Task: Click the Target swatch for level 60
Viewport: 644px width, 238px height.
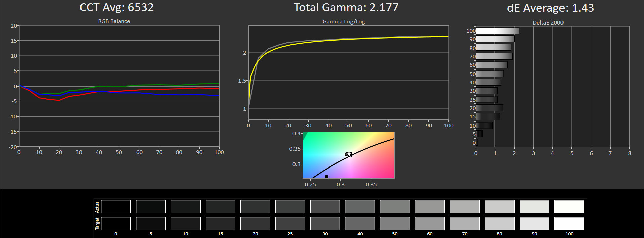Action: pyautogui.click(x=430, y=224)
